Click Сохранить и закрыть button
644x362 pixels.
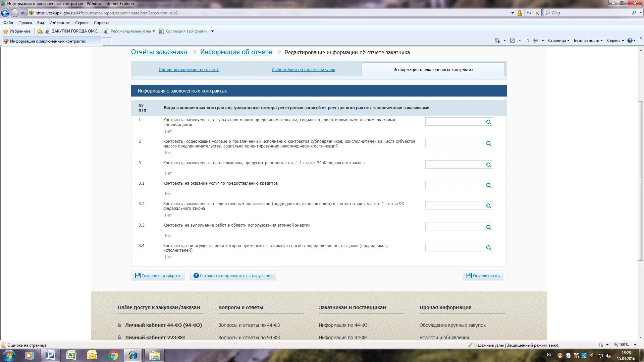(158, 276)
